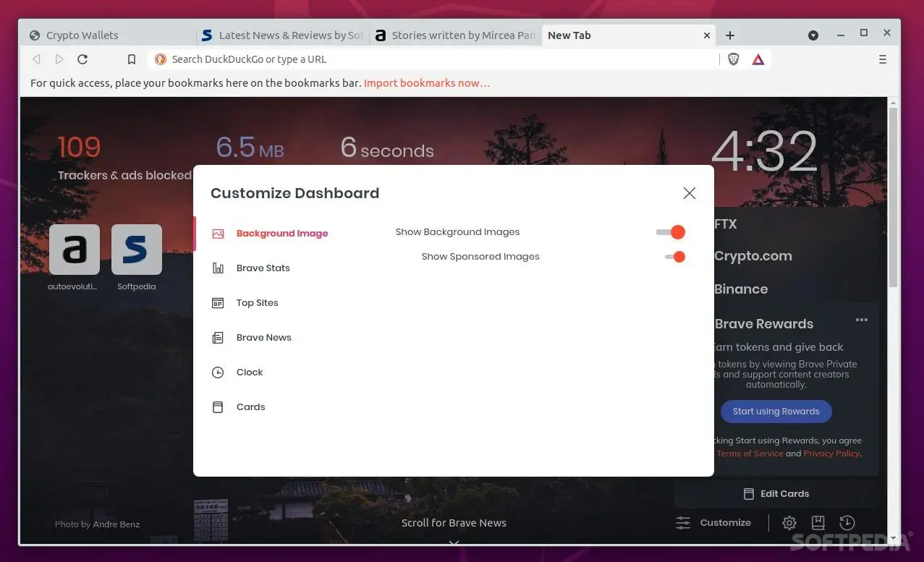
Task: Toggle Show Sponsored Images switch
Action: (674, 257)
